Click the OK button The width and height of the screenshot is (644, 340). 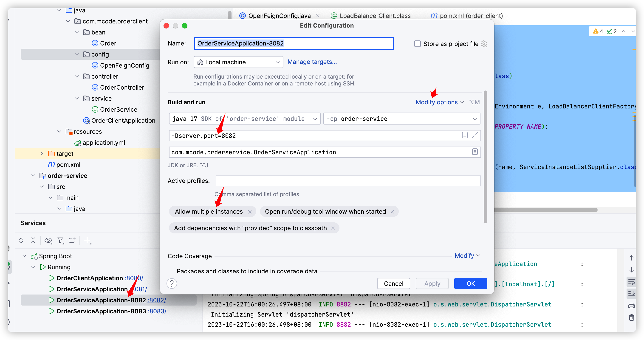tap(471, 283)
